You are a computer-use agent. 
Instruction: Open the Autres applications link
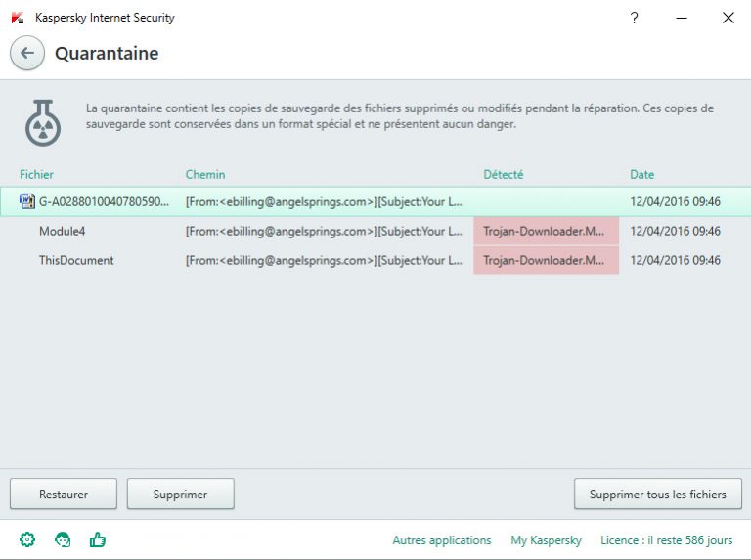pyautogui.click(x=441, y=540)
